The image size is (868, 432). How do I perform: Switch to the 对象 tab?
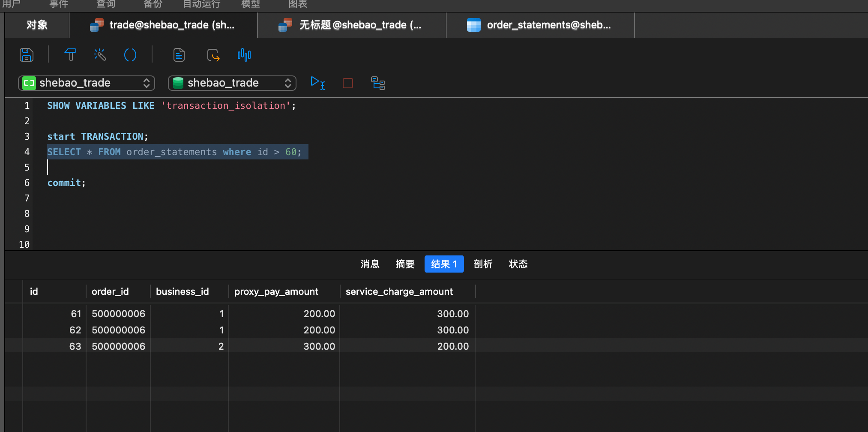37,25
